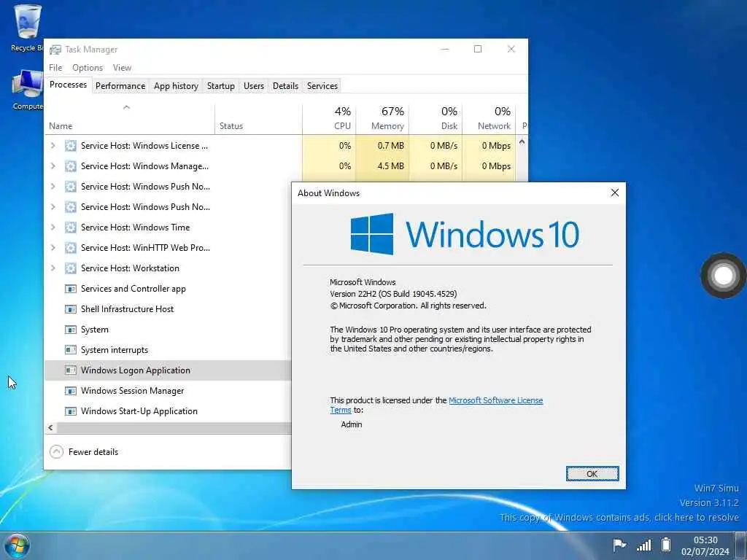Open the Options menu in Task Manager
The width and height of the screenshot is (747, 560).
pyautogui.click(x=88, y=68)
